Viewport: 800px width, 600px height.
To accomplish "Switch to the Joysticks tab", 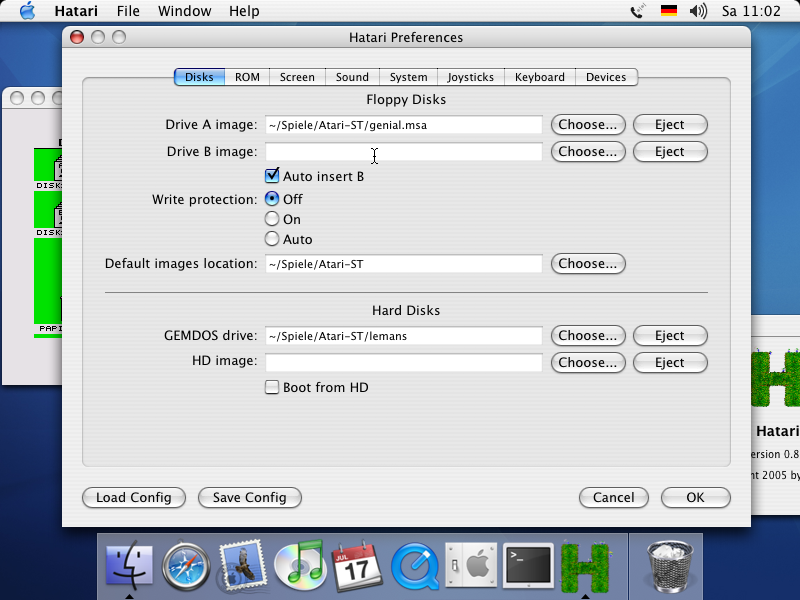I will click(470, 77).
